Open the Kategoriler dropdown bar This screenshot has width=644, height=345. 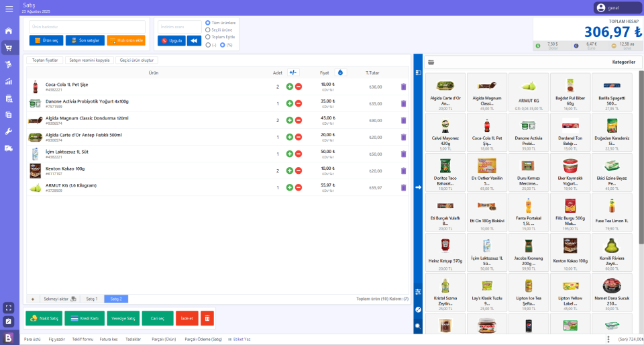tap(533, 62)
